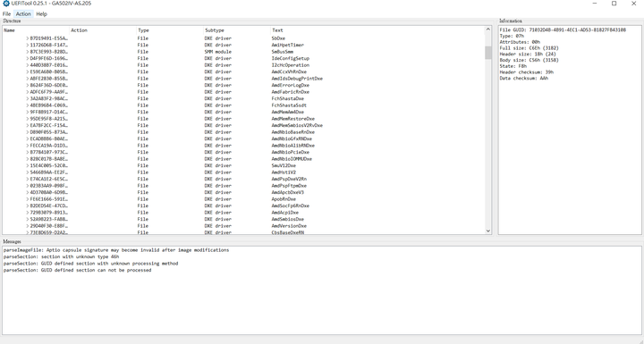Expand the AmdFabricRnDxe row's tree arrow
The width and height of the screenshot is (644, 344).
(28, 92)
